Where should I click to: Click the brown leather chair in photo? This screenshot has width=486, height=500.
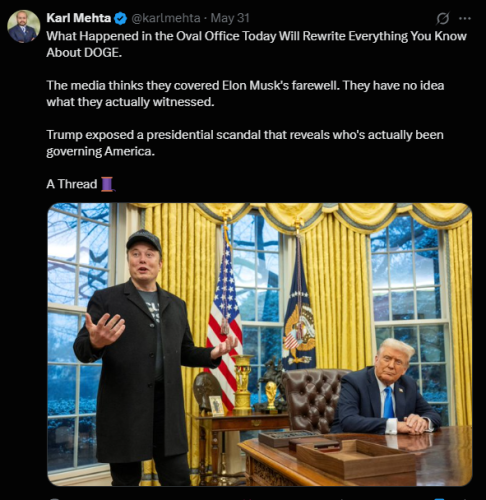pos(313,400)
